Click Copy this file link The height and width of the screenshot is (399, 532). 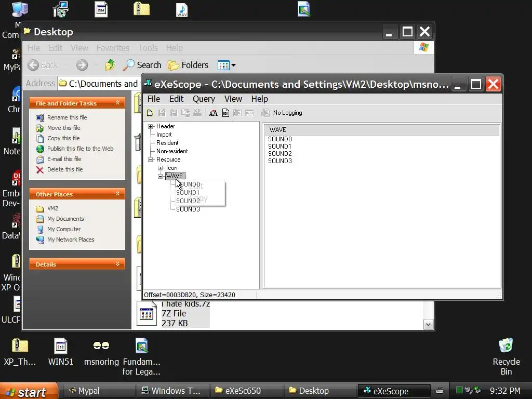tap(63, 138)
